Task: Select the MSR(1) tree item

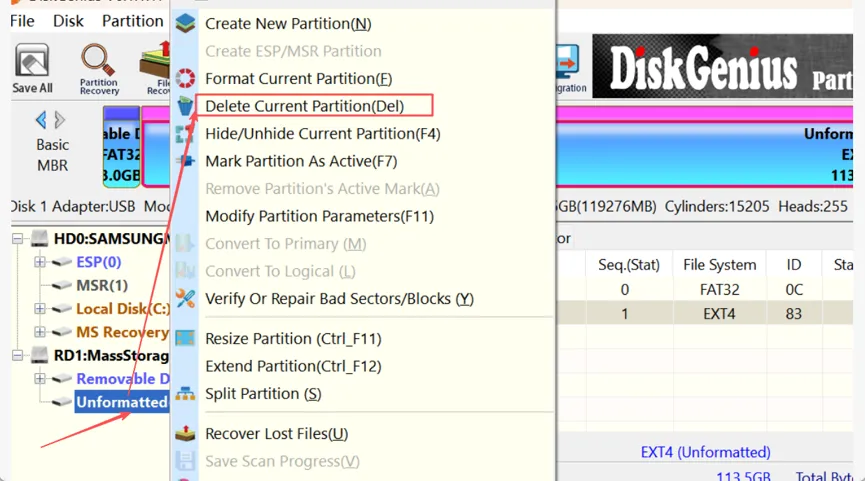Action: (102, 285)
